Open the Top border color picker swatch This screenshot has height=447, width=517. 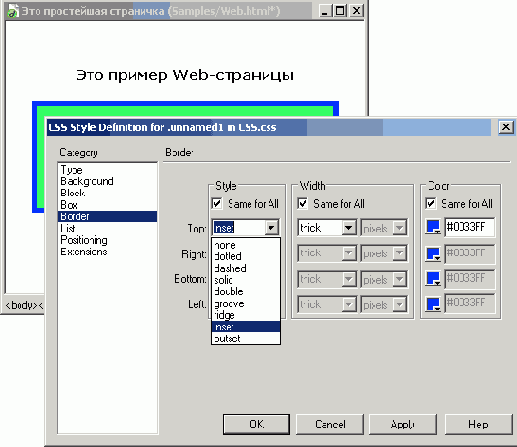point(433,227)
